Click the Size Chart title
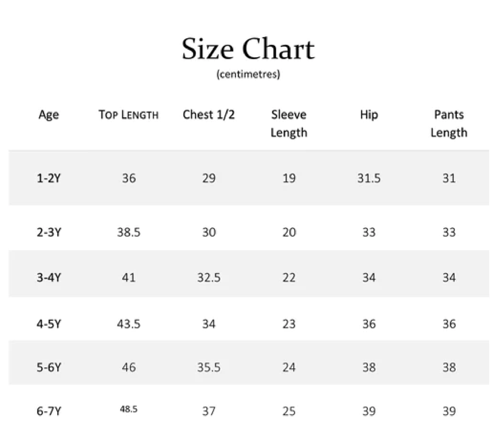 (x=248, y=49)
